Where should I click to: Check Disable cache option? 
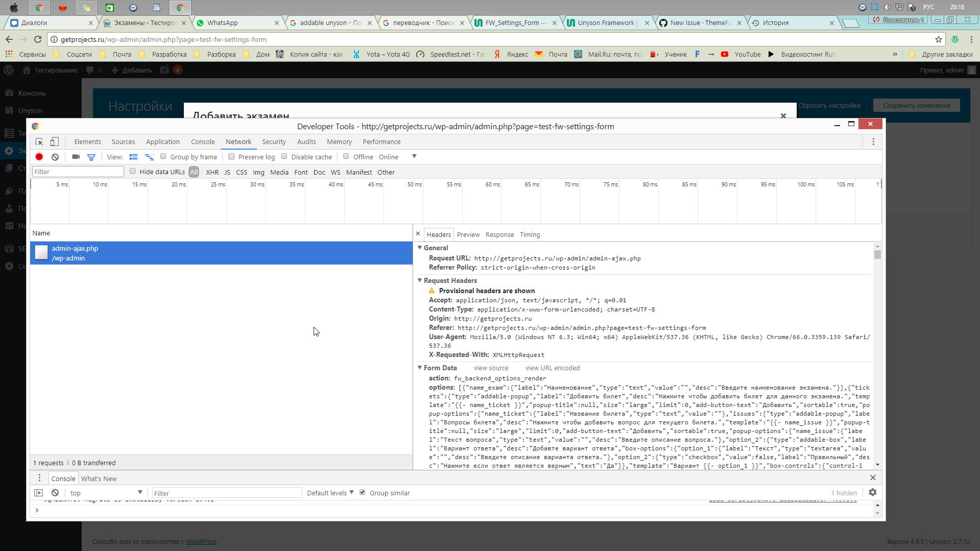tap(284, 156)
